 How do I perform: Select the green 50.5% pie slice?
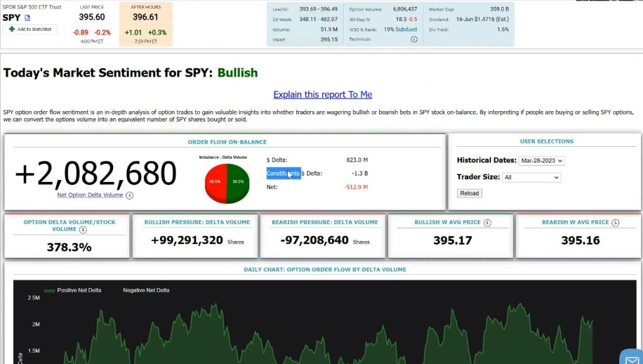coord(238,183)
